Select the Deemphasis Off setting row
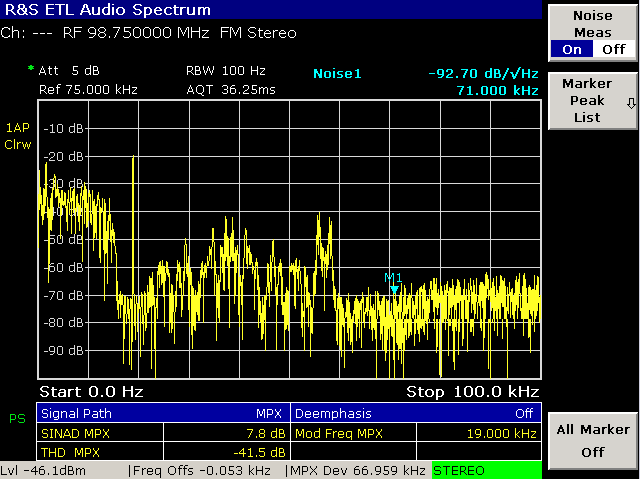This screenshot has width=640, height=479. click(416, 412)
